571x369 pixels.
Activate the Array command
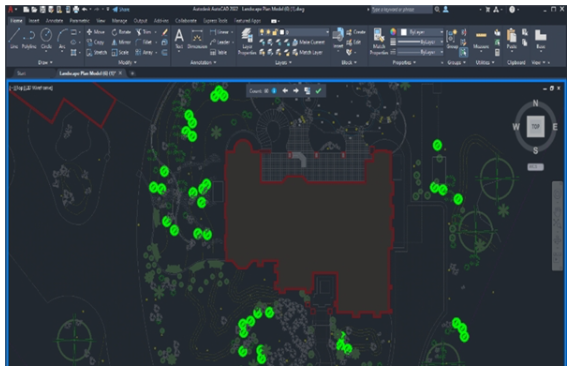[144, 52]
